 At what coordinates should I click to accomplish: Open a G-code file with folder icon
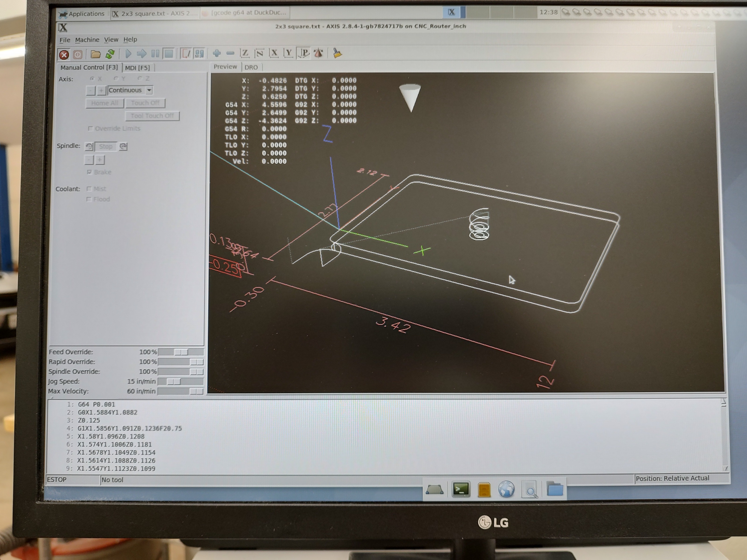[95, 54]
